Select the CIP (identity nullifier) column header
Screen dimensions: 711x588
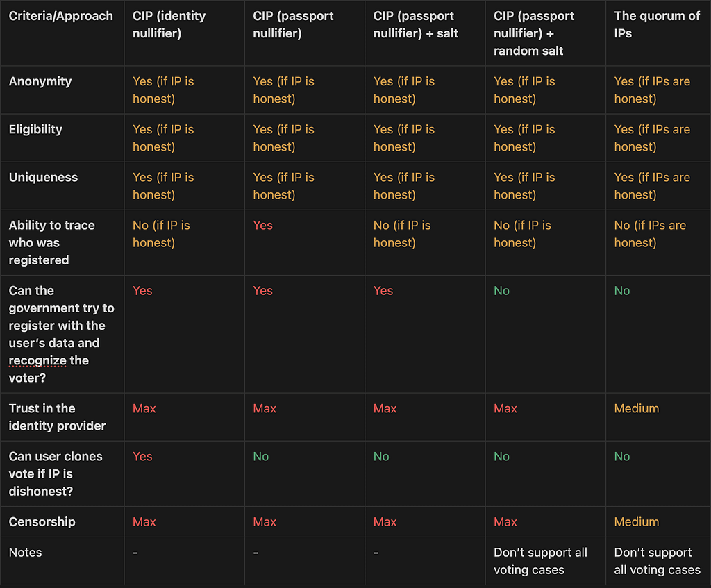coord(169,24)
